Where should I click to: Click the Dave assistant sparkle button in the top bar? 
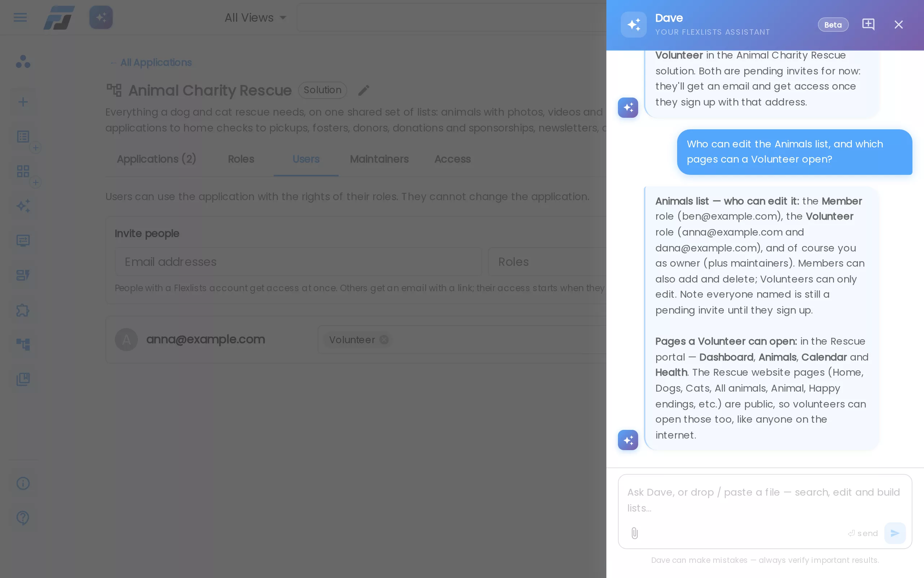click(101, 18)
